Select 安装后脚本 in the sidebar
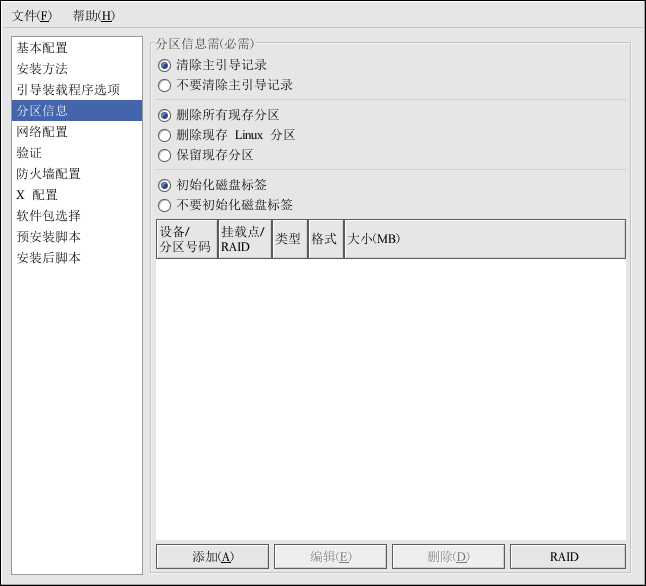This screenshot has height=586, width=646. [48, 257]
